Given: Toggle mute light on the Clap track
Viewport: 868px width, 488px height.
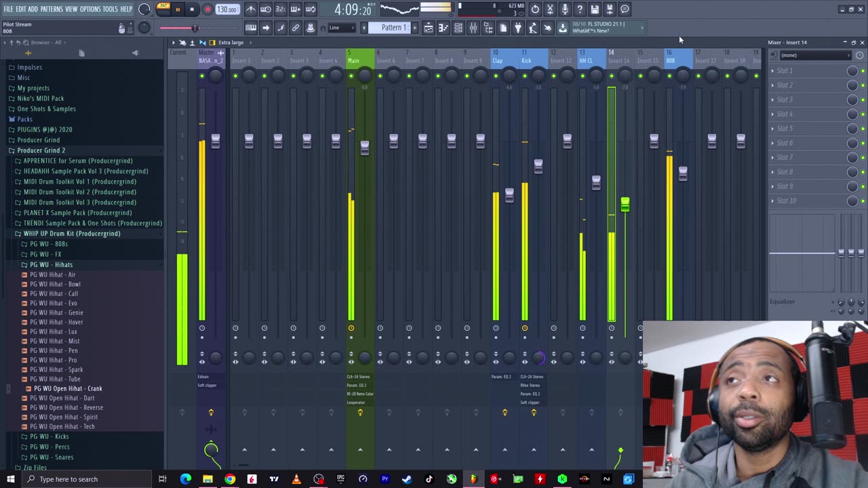Looking at the screenshot, I should pyautogui.click(x=496, y=75).
